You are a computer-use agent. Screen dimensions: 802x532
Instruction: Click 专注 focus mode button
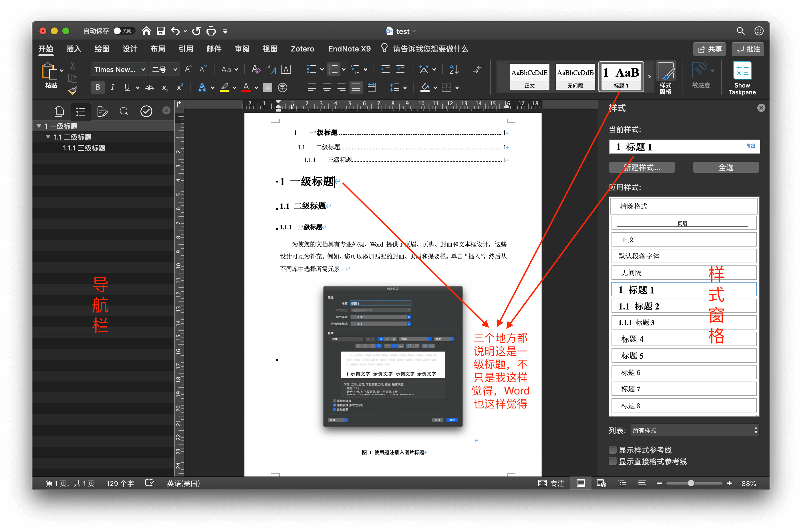tap(551, 483)
